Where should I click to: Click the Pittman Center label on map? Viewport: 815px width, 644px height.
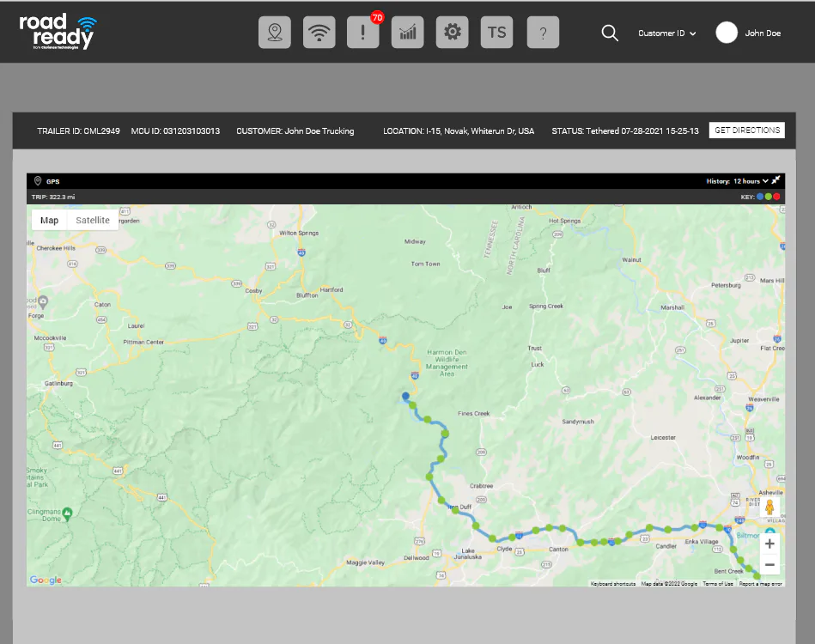[143, 342]
